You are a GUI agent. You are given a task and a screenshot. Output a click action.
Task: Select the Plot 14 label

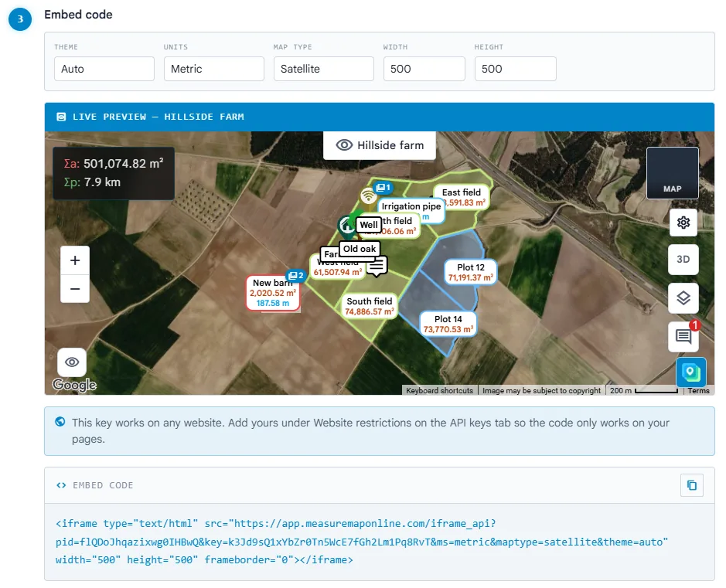coord(448,324)
